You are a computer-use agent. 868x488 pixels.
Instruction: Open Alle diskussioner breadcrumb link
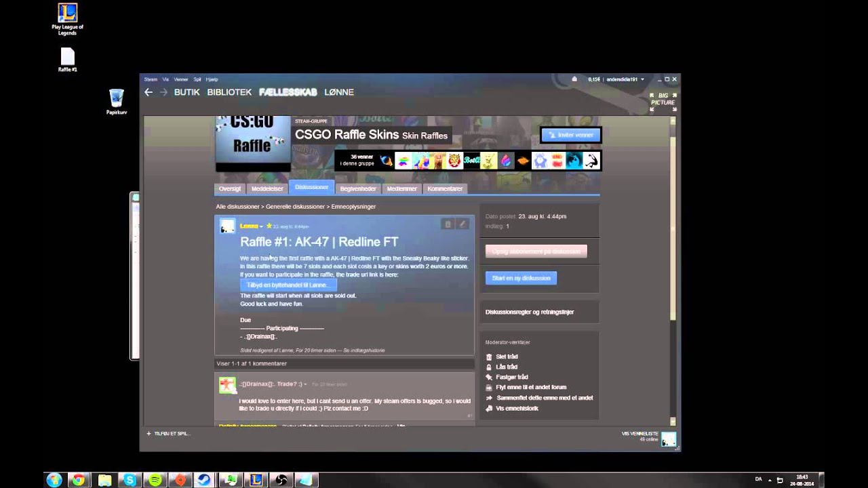tap(238, 207)
